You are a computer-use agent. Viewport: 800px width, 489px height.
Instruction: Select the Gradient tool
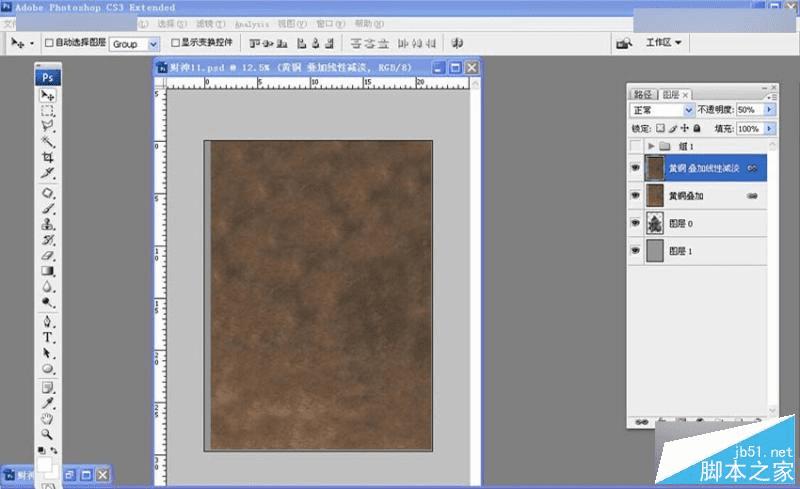pos(47,270)
